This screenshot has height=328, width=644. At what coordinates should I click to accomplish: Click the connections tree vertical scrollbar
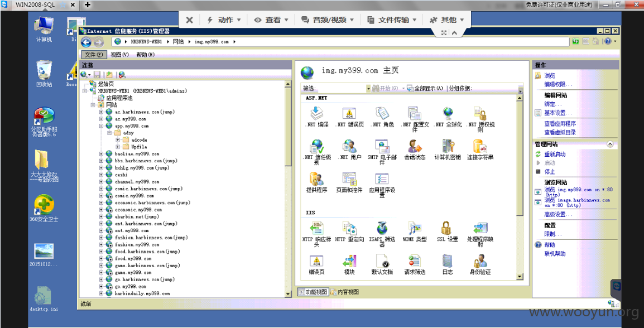tap(289, 189)
